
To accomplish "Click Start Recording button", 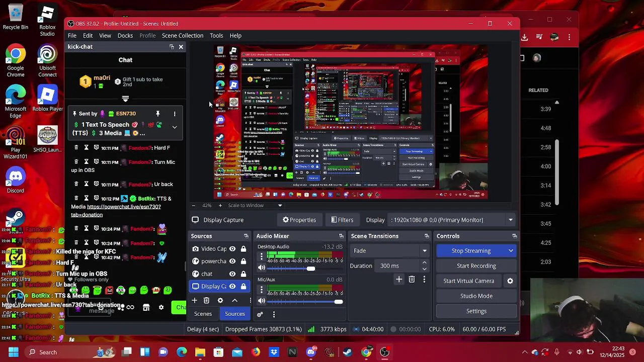I will tap(476, 266).
